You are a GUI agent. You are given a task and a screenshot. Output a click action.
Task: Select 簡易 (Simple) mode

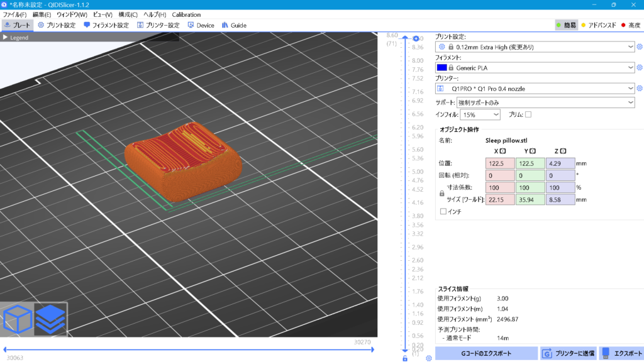click(565, 25)
